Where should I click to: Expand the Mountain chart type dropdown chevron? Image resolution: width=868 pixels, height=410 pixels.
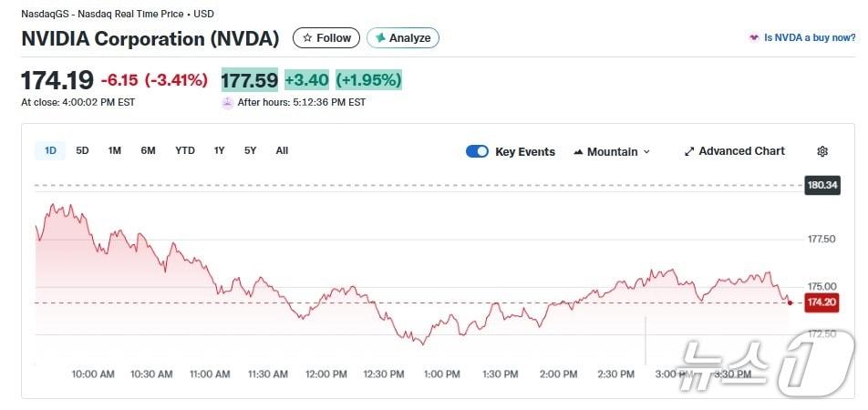tap(647, 152)
